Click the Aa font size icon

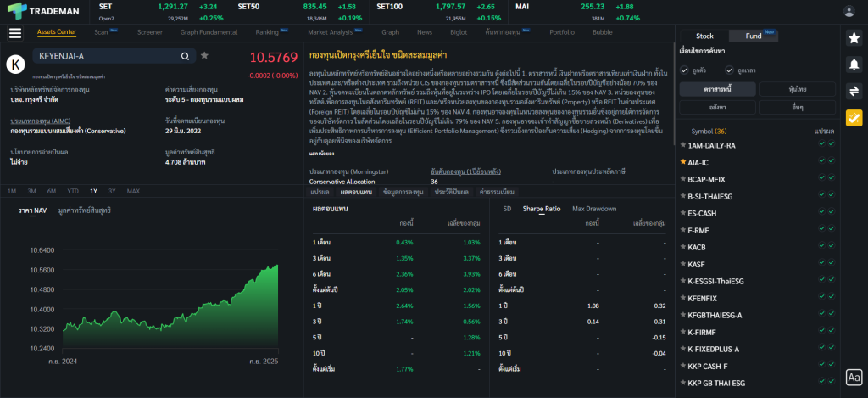pyautogui.click(x=854, y=377)
